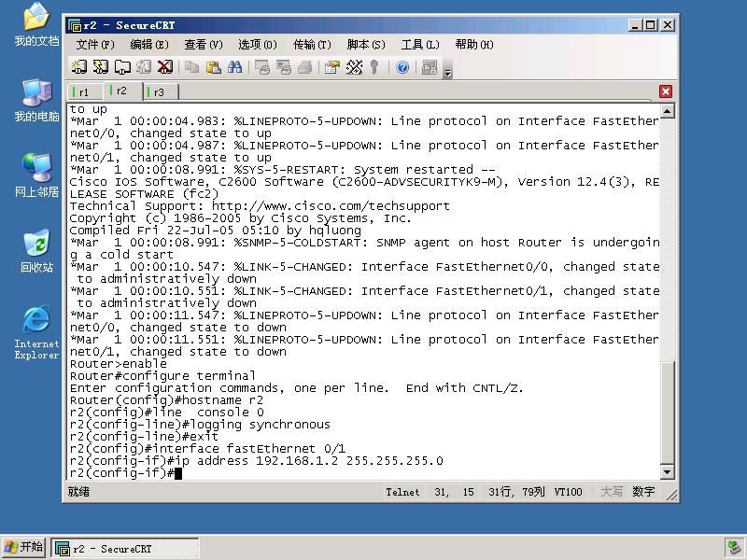Image resolution: width=747 pixels, height=560 pixels.
Task: Click the terminal scrollbar up arrow
Action: (x=668, y=111)
